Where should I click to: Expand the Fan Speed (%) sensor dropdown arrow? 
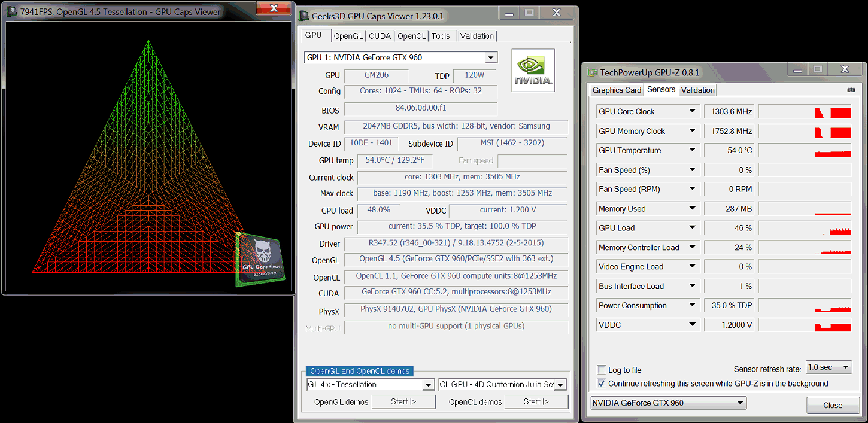coord(692,170)
